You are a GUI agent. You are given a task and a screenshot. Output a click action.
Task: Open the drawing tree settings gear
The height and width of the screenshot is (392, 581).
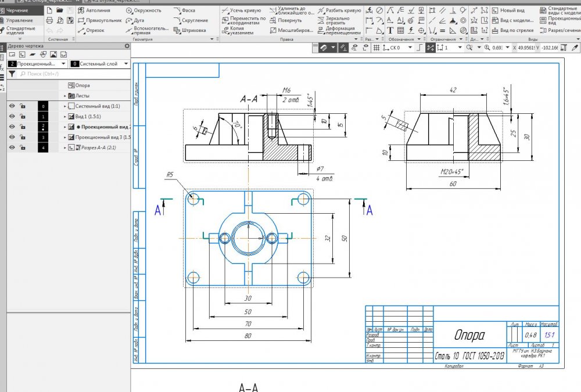[x=127, y=45]
